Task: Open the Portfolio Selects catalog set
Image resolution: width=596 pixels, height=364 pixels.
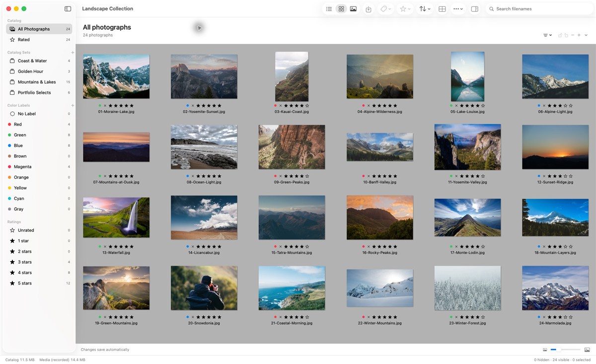Action: coord(39,92)
